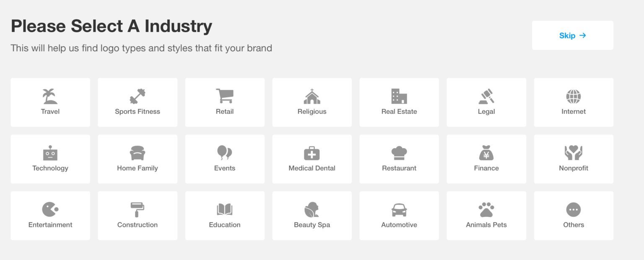
Task: Select the Internet globe icon
Action: click(x=574, y=96)
